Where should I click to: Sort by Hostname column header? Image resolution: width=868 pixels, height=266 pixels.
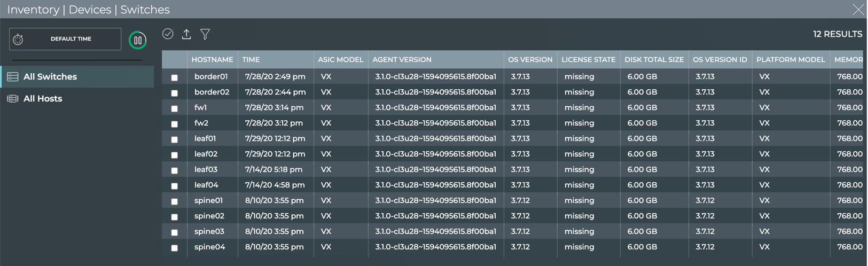212,60
